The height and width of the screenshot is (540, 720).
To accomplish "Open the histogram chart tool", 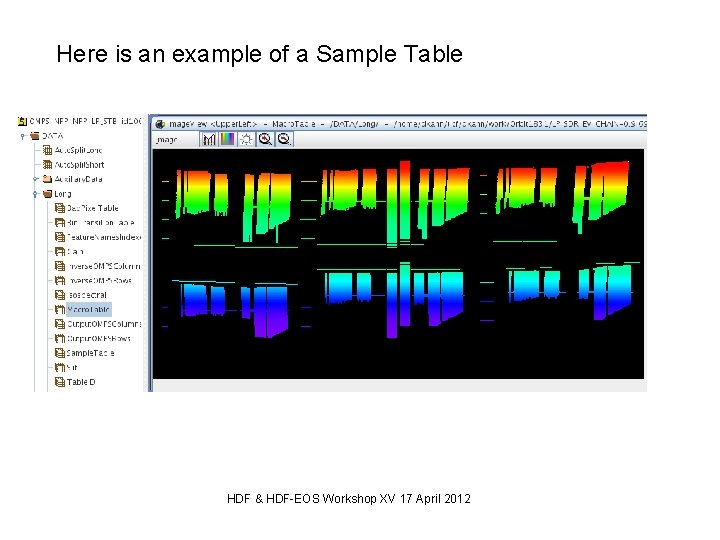I will 209,139.
